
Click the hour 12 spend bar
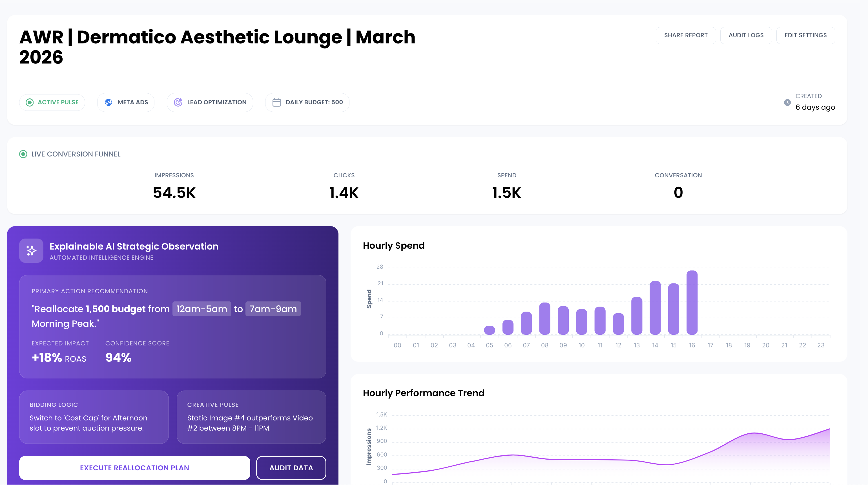click(618, 324)
